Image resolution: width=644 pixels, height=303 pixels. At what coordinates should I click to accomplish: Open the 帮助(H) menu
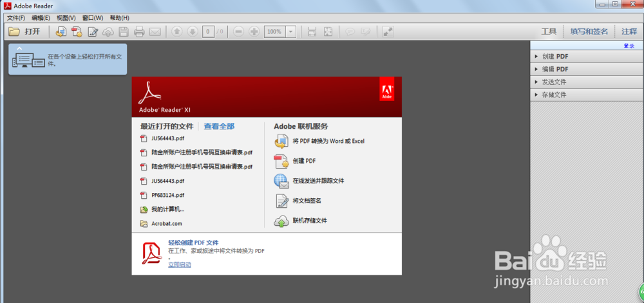click(x=120, y=17)
